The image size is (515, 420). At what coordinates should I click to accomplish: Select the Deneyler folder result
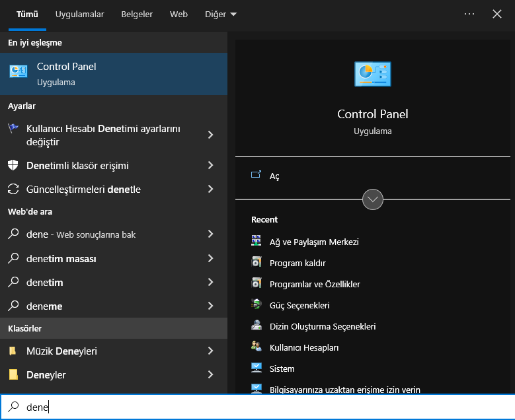(46, 375)
